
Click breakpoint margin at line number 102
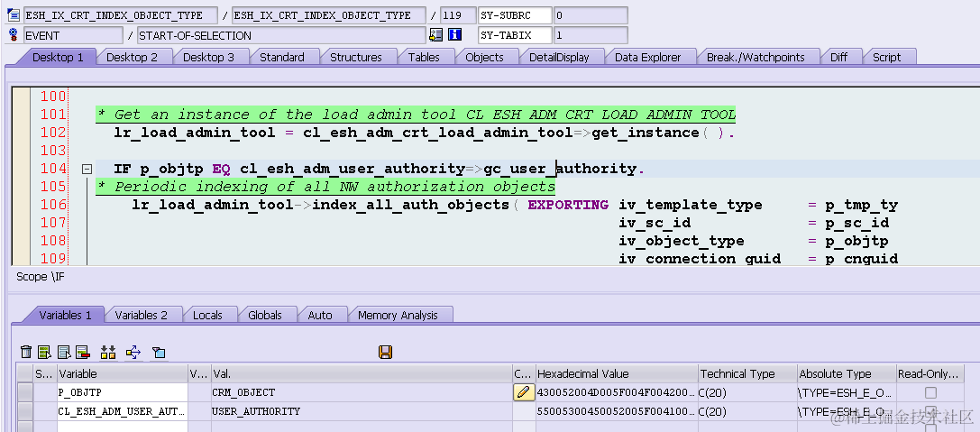[x=21, y=133]
